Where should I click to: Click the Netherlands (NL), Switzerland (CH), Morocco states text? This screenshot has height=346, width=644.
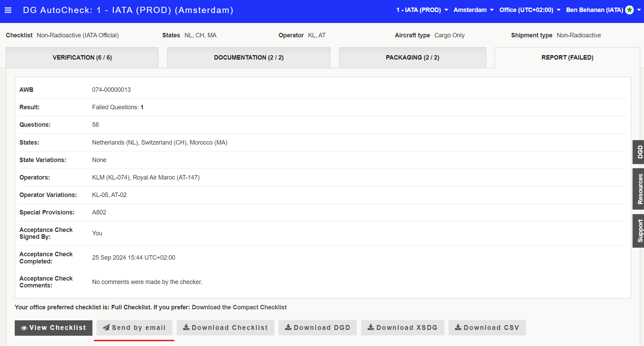[x=160, y=143]
